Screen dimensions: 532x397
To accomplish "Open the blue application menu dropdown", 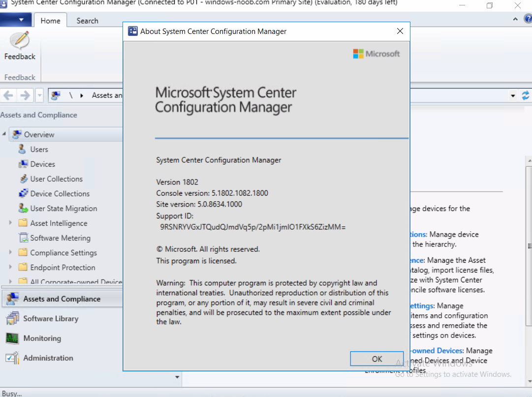I will 16,20.
